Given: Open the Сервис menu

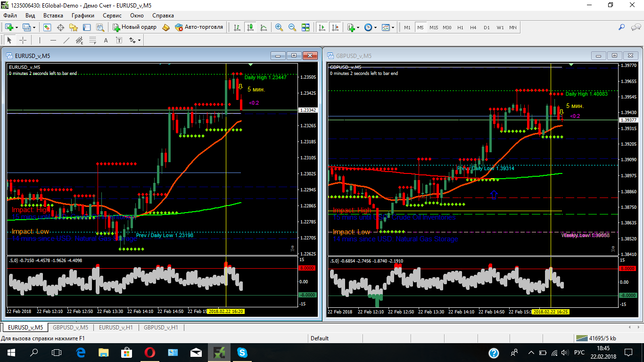Looking at the screenshot, I should [112, 15].
